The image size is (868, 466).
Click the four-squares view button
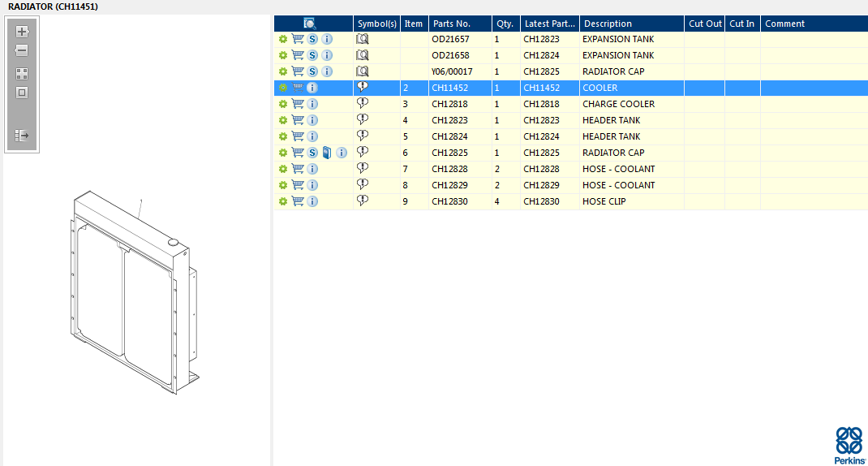[22, 74]
